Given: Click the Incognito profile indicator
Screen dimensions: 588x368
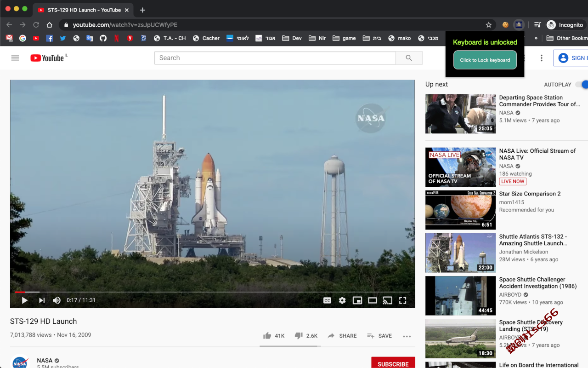Looking at the screenshot, I should click(x=565, y=25).
